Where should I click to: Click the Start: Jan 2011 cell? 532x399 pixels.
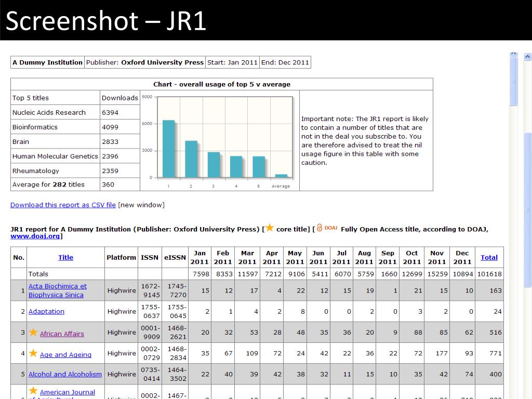pos(232,62)
